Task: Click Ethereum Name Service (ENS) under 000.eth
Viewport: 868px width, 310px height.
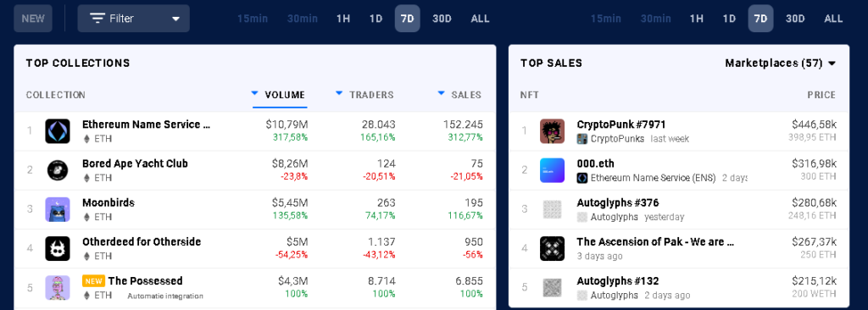Action: (x=654, y=178)
